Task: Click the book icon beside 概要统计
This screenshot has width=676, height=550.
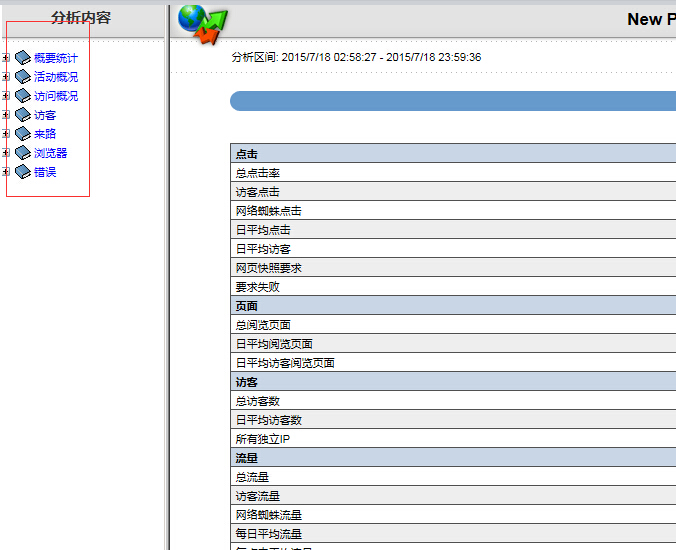Action: point(23,58)
